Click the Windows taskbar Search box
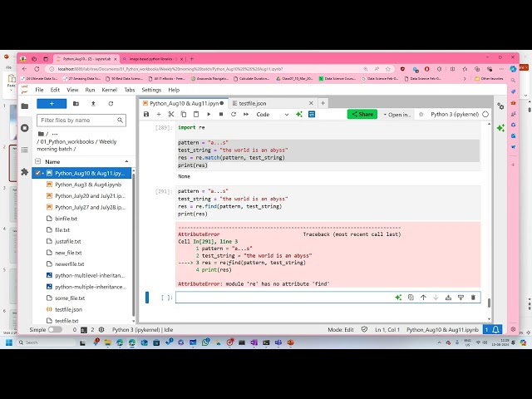This screenshot has height=399, width=532. point(47,342)
